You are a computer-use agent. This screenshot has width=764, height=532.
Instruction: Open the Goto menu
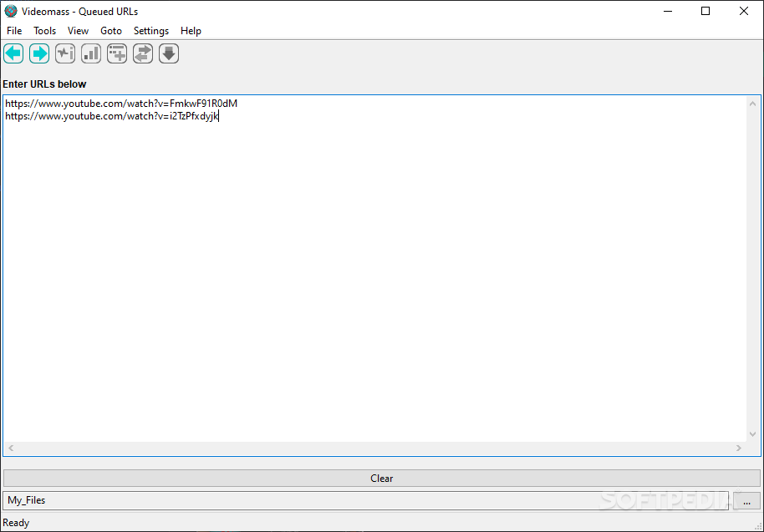click(x=111, y=31)
